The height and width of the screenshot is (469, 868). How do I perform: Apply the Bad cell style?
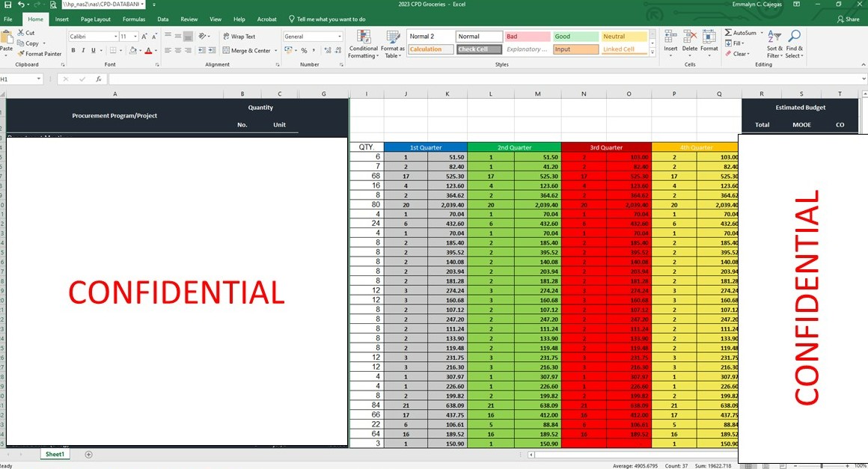[527, 37]
